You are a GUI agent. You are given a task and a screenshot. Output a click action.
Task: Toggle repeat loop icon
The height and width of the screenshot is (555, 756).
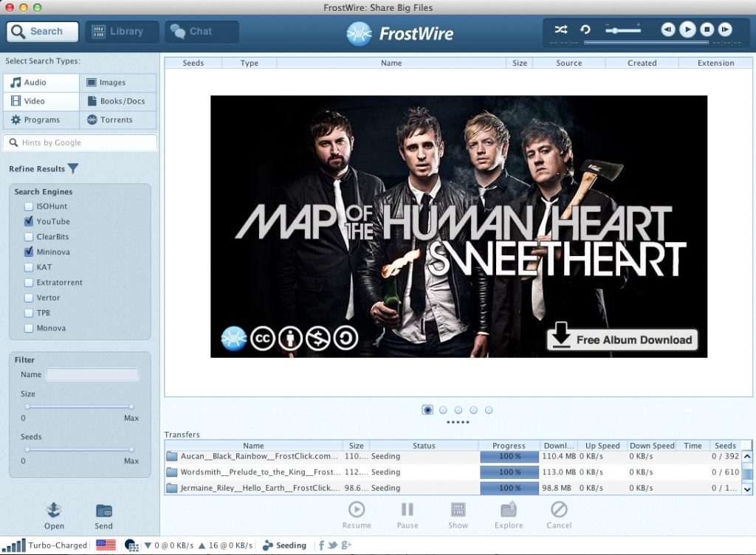[585, 30]
